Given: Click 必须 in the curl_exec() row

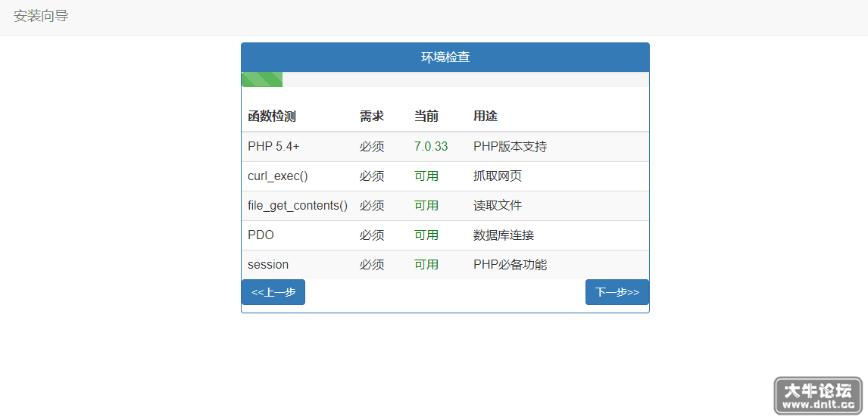Looking at the screenshot, I should 372,176.
